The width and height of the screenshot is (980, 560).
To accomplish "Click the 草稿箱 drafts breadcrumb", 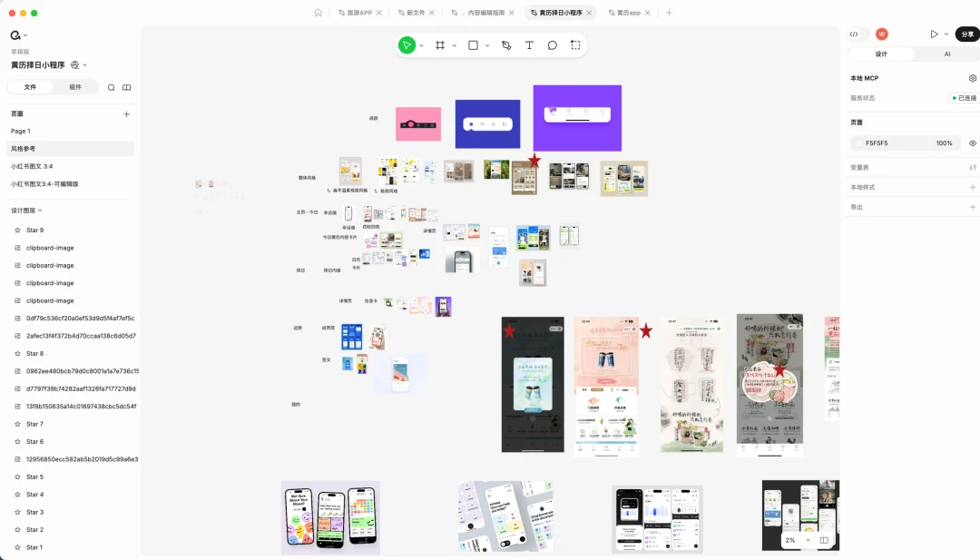I will pyautogui.click(x=20, y=52).
